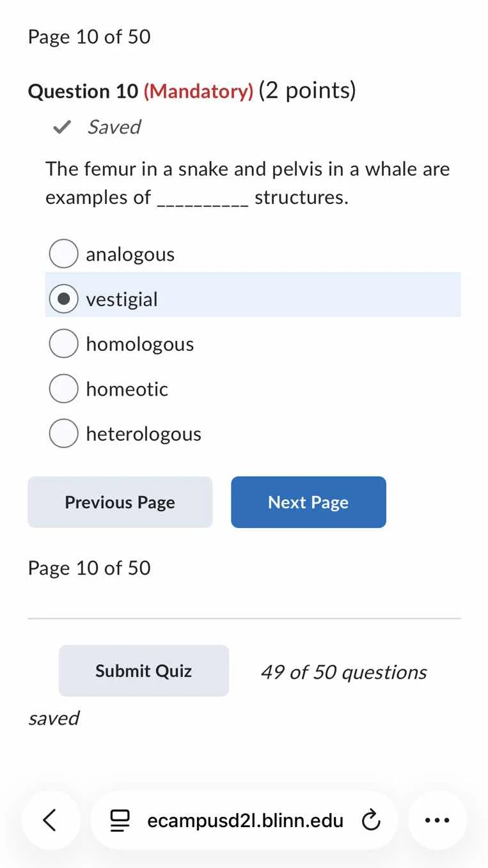
Task: Click the Saved checkmark icon
Action: [x=61, y=127]
